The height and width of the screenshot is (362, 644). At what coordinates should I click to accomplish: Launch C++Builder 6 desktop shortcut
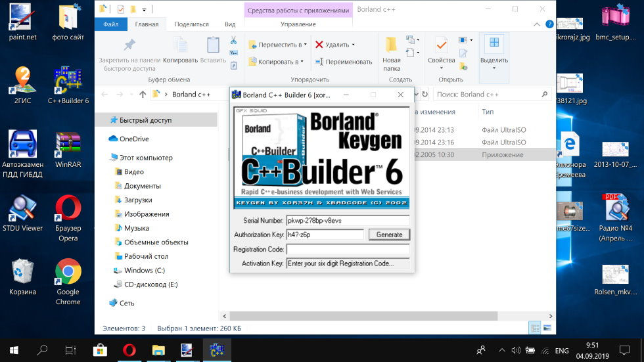point(68,85)
